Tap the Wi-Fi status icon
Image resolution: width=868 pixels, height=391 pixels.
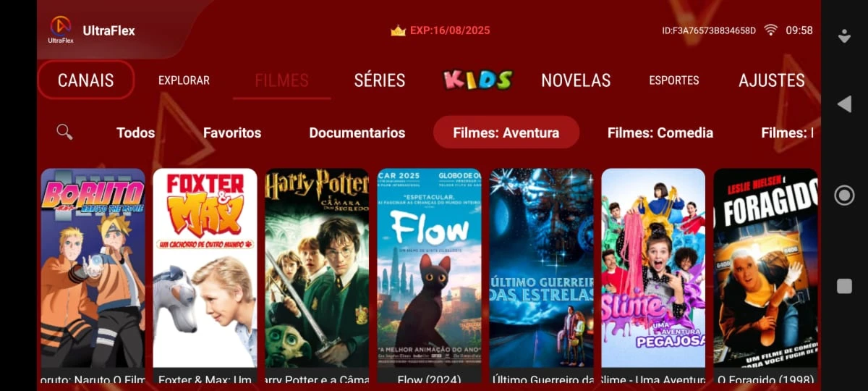[771, 30]
